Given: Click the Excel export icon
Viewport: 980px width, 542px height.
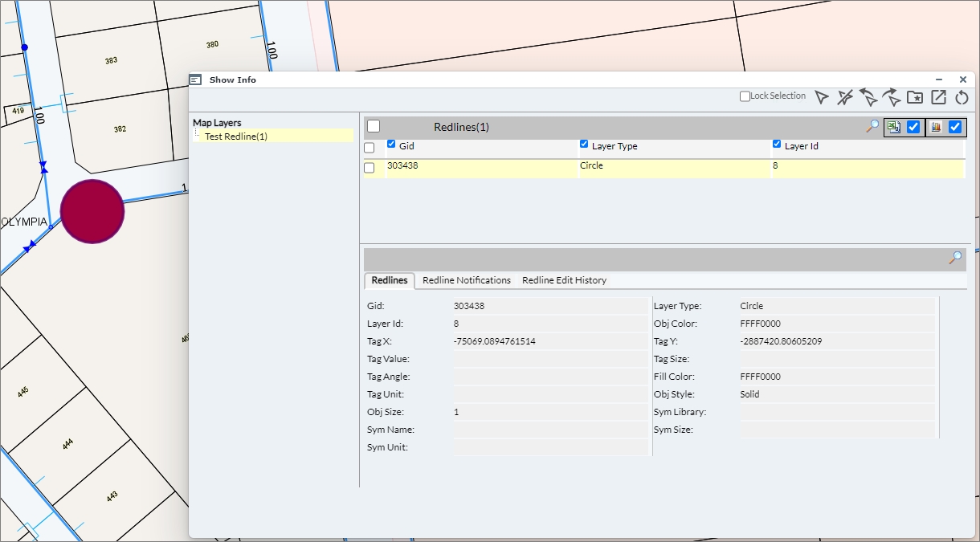Looking at the screenshot, I should [893, 127].
